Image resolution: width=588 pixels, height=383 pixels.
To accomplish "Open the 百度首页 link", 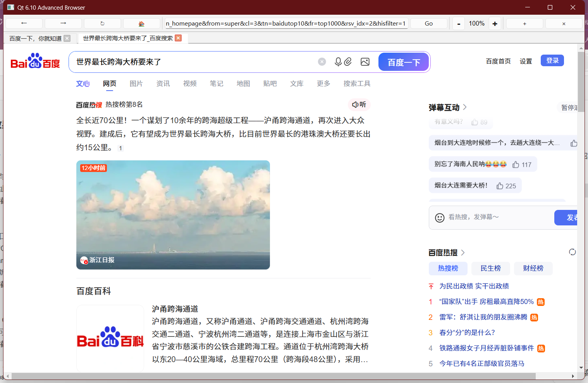I will point(499,61).
